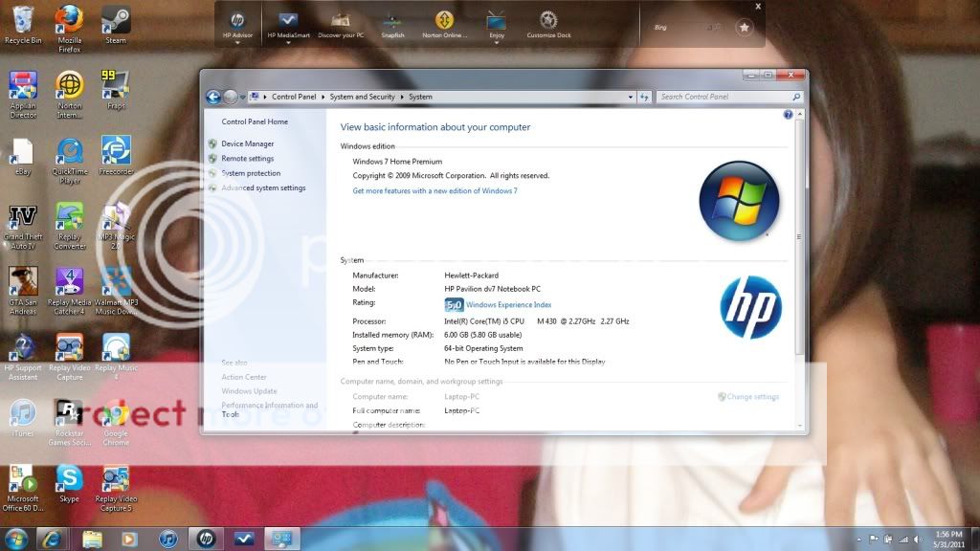
Task: Open the eBay desktop shortcut
Action: [23, 157]
